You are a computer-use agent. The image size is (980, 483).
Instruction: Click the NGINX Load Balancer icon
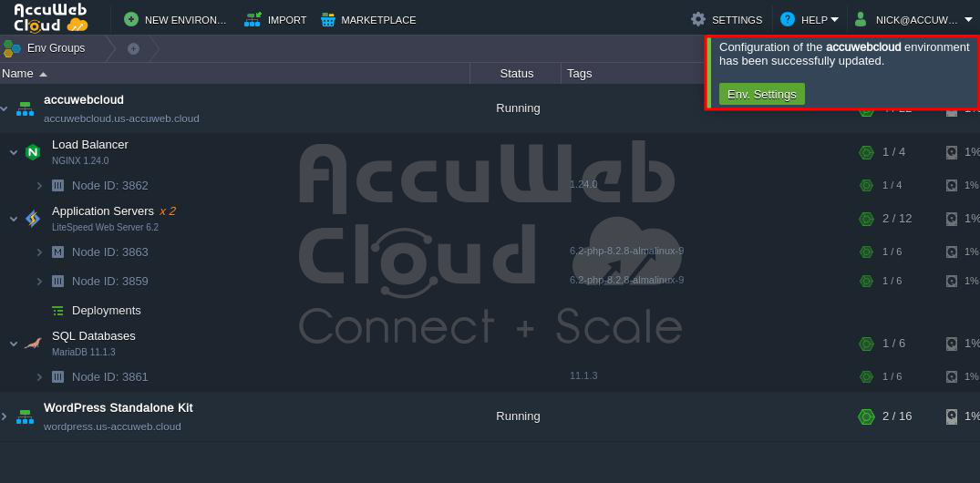33,152
